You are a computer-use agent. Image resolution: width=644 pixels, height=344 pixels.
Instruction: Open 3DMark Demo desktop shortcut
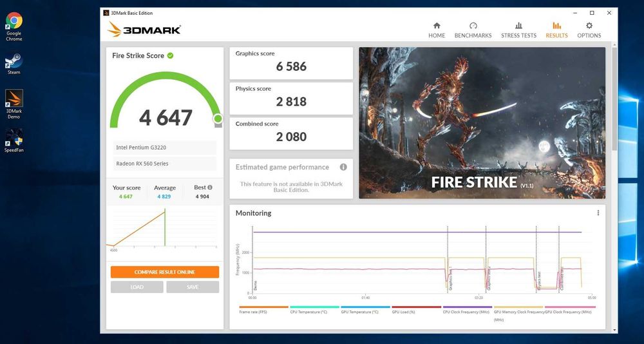pyautogui.click(x=14, y=104)
